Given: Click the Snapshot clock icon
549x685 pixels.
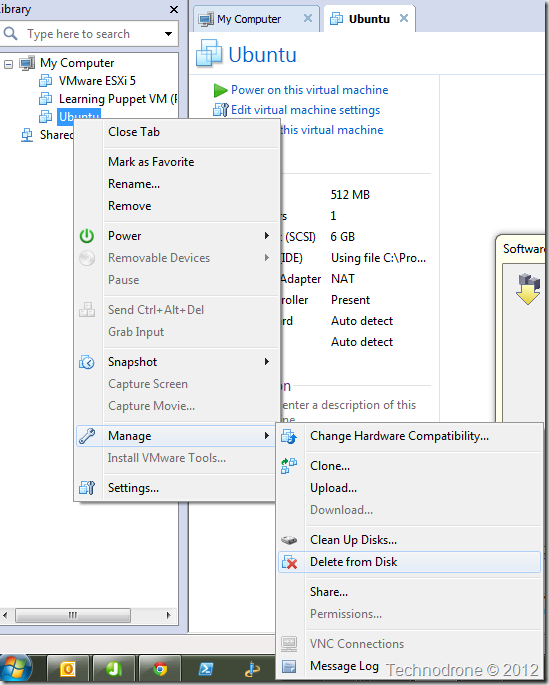Looking at the screenshot, I should pos(86,362).
